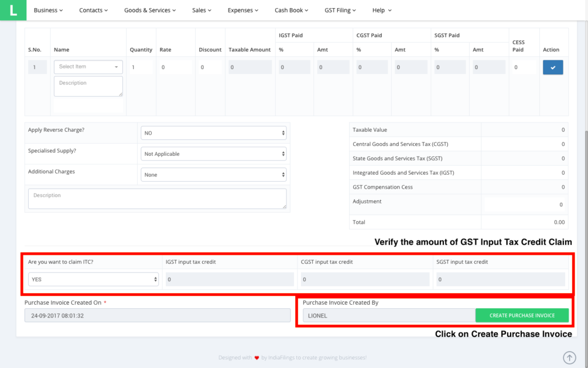The width and height of the screenshot is (588, 368).
Task: Click the IndiaFilings link in footer
Action: tap(280, 357)
